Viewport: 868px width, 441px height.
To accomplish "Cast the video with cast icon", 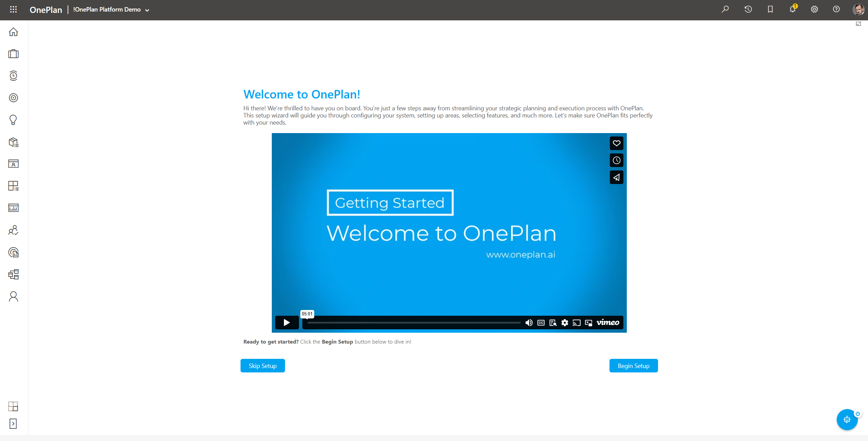I will coord(577,323).
